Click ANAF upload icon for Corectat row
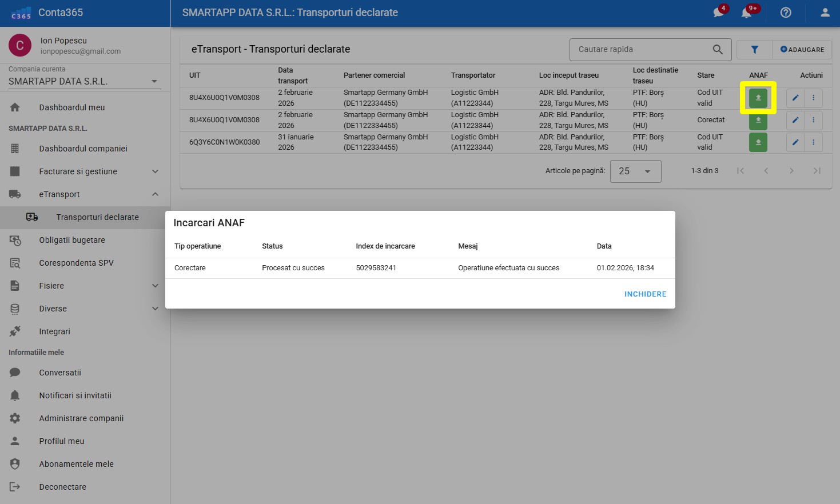Viewport: 840px width, 504px height. [758, 120]
